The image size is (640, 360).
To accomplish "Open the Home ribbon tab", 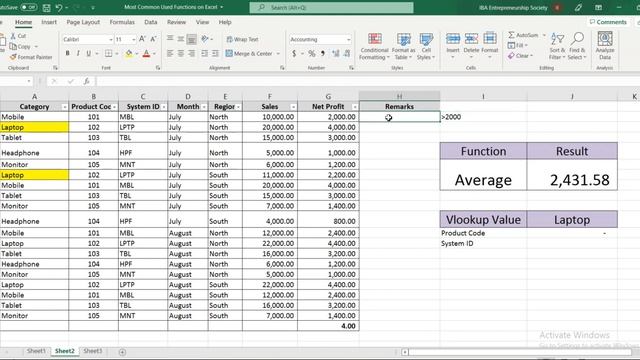I will pyautogui.click(x=23, y=22).
